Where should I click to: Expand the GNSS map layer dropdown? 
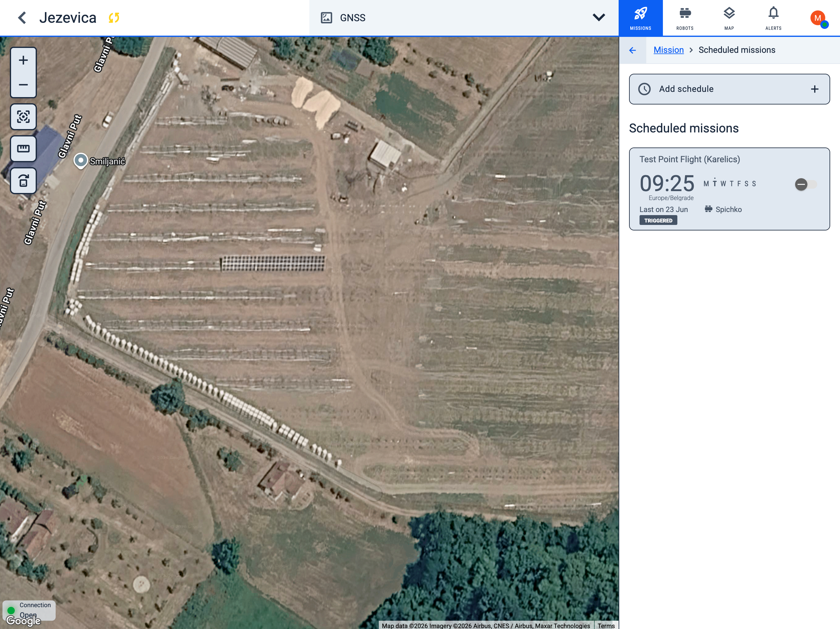598,18
